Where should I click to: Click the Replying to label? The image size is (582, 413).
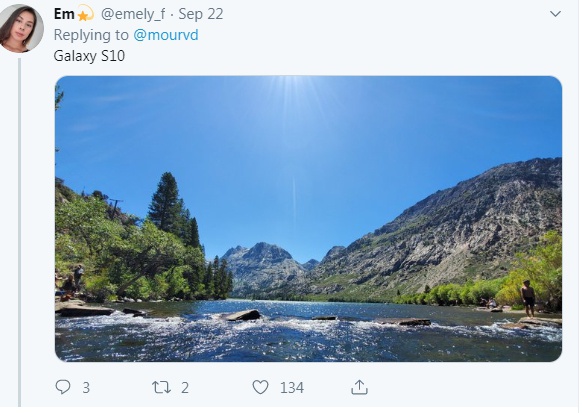[x=91, y=35]
